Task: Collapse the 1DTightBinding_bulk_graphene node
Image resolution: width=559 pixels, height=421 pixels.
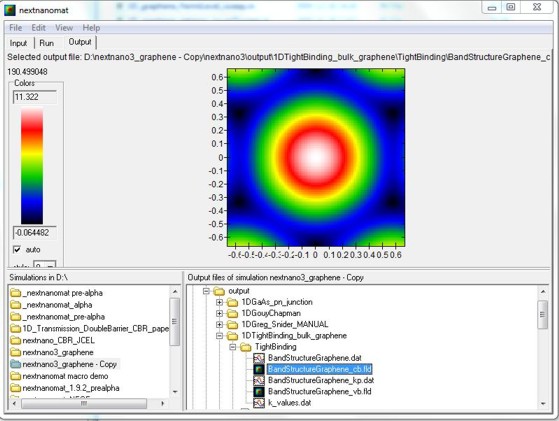Action: (x=220, y=336)
